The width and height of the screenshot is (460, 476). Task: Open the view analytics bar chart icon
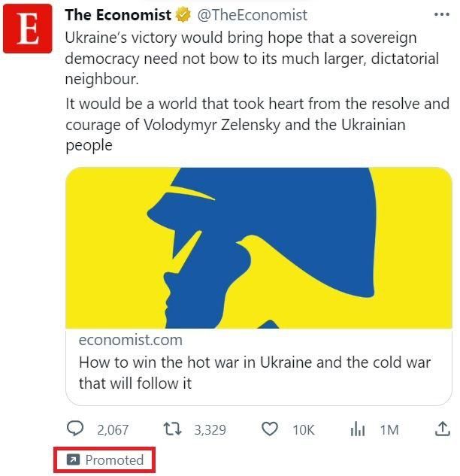point(358,429)
